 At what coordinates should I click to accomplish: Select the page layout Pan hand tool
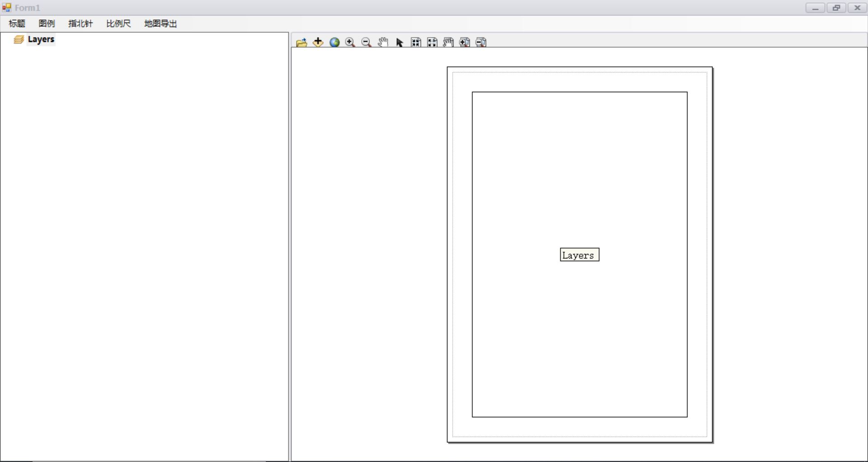448,42
